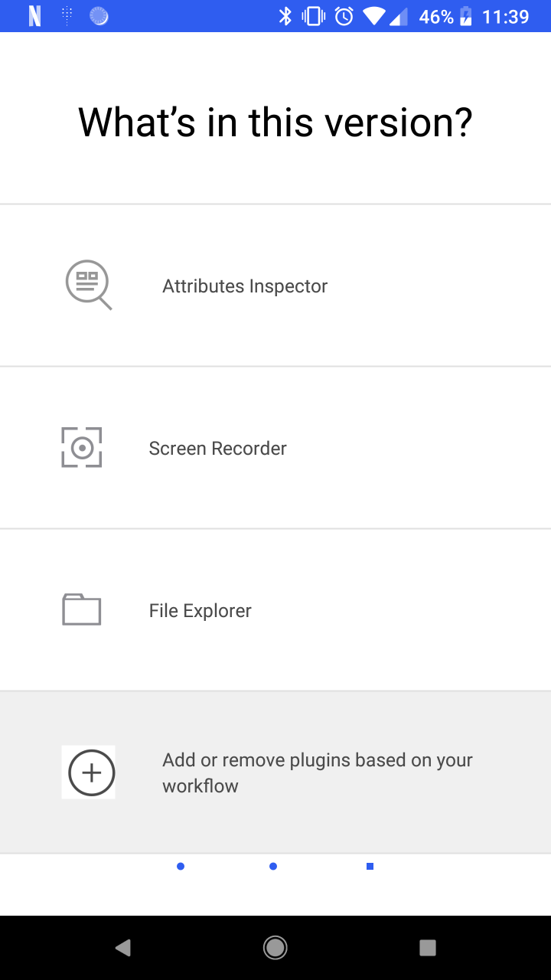Image resolution: width=551 pixels, height=980 pixels.
Task: Select the Attributes Inspector magnifier icon
Action: tap(88, 285)
